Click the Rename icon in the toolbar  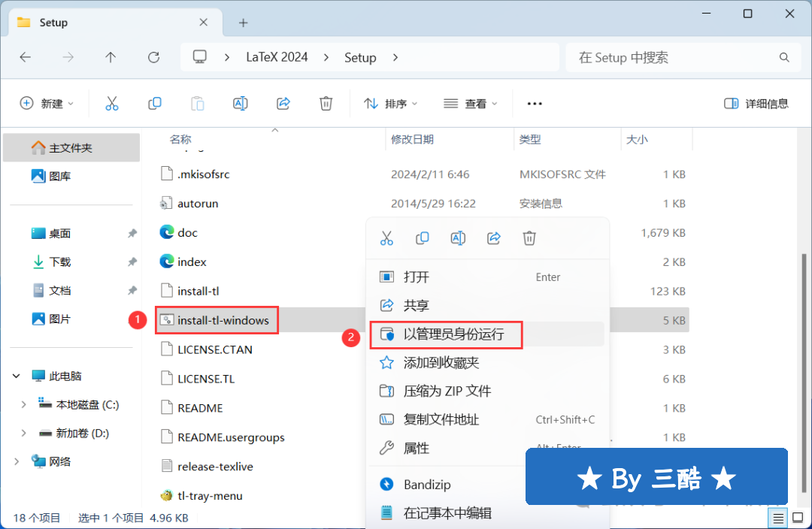pyautogui.click(x=241, y=104)
